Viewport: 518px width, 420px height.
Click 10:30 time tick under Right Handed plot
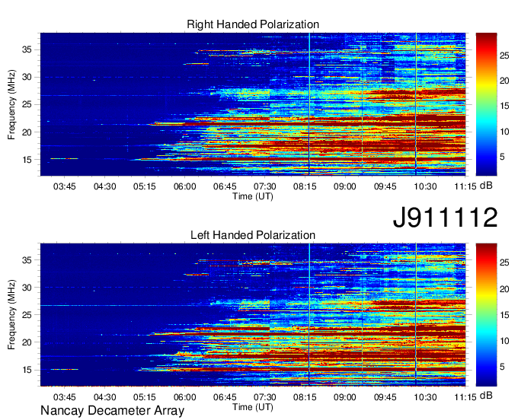tap(426, 186)
